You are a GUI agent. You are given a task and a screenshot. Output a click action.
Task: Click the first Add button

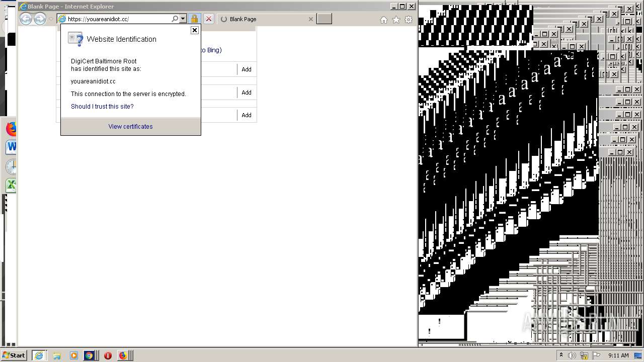point(247,69)
